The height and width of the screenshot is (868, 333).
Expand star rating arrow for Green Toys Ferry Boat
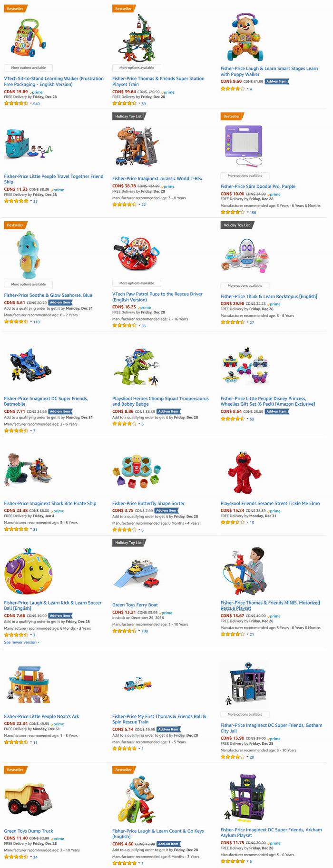(139, 631)
